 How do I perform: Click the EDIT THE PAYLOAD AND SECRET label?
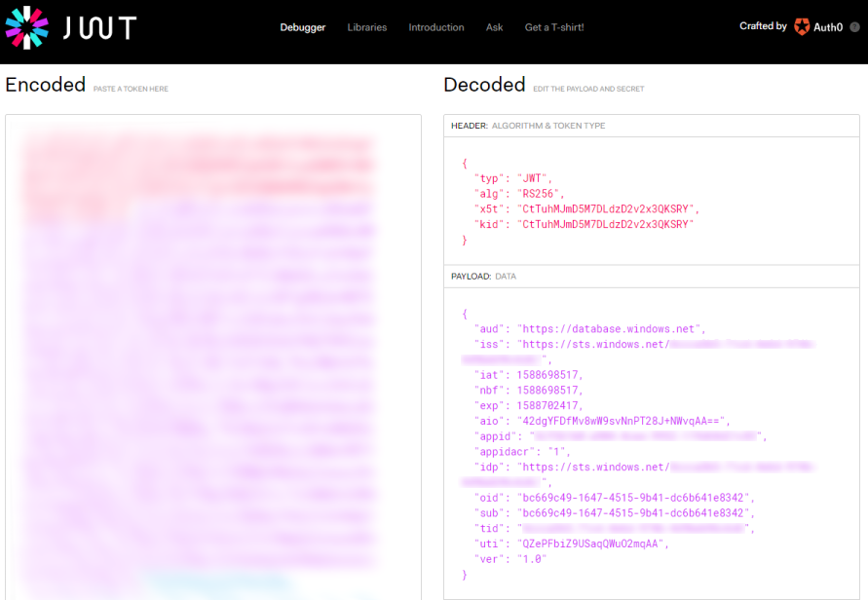(588, 89)
